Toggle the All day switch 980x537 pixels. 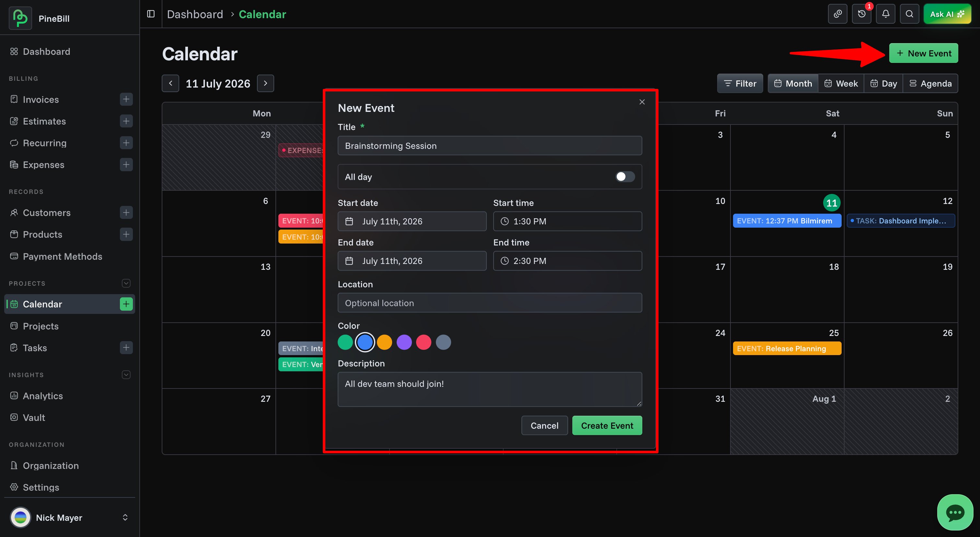pyautogui.click(x=625, y=177)
